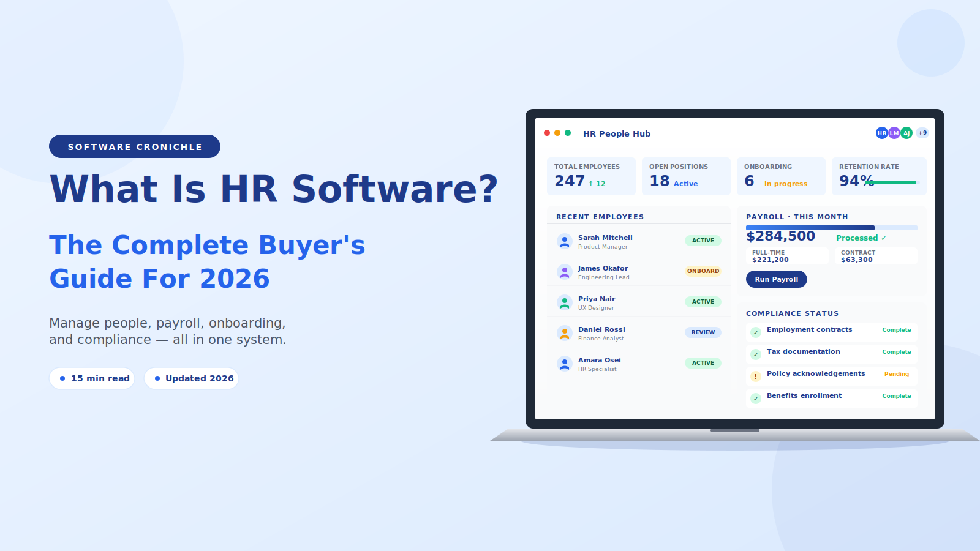Click Benefits enrollment label
The image size is (980, 551).
(x=804, y=395)
